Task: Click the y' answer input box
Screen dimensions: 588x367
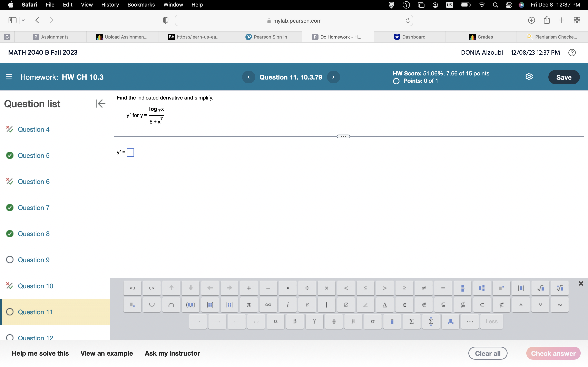Action: click(130, 153)
